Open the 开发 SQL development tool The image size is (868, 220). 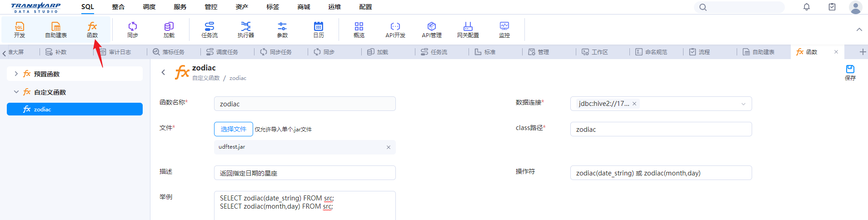click(20, 30)
